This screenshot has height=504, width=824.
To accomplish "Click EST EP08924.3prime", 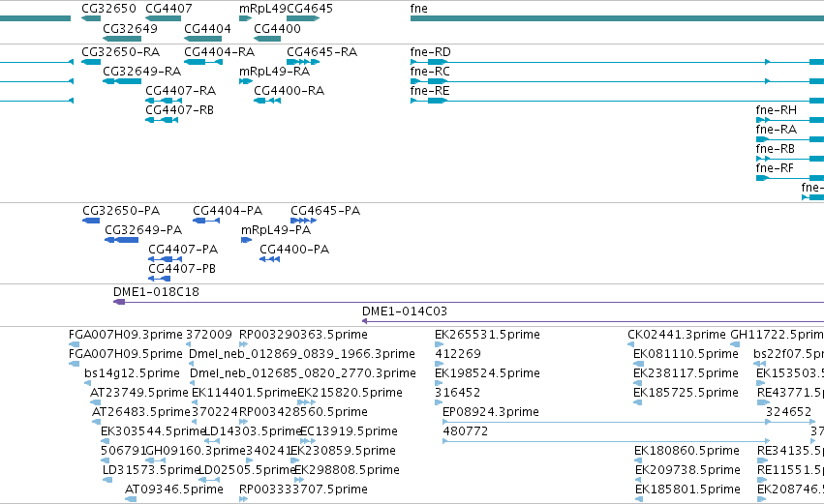I will tap(491, 412).
